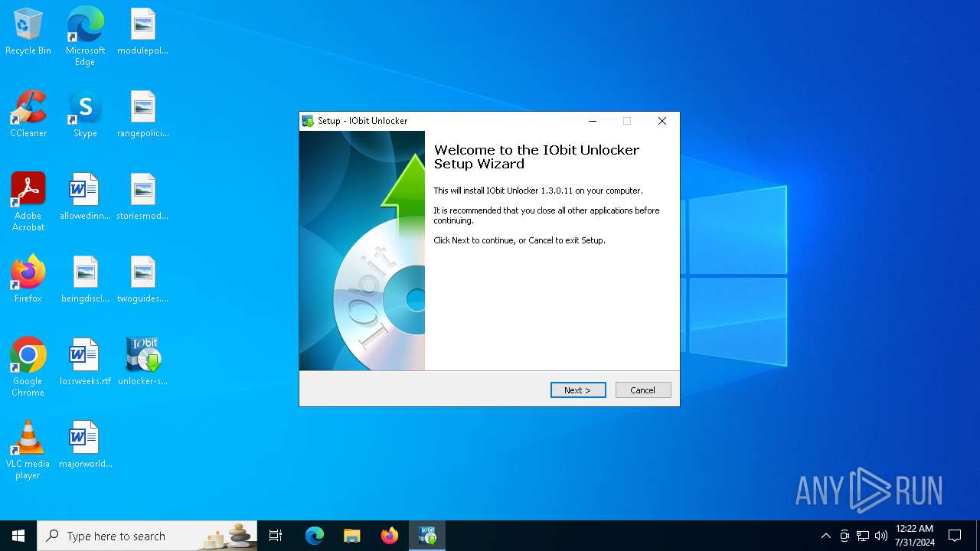Select the storiesmod... image file on the desktop

click(142, 197)
